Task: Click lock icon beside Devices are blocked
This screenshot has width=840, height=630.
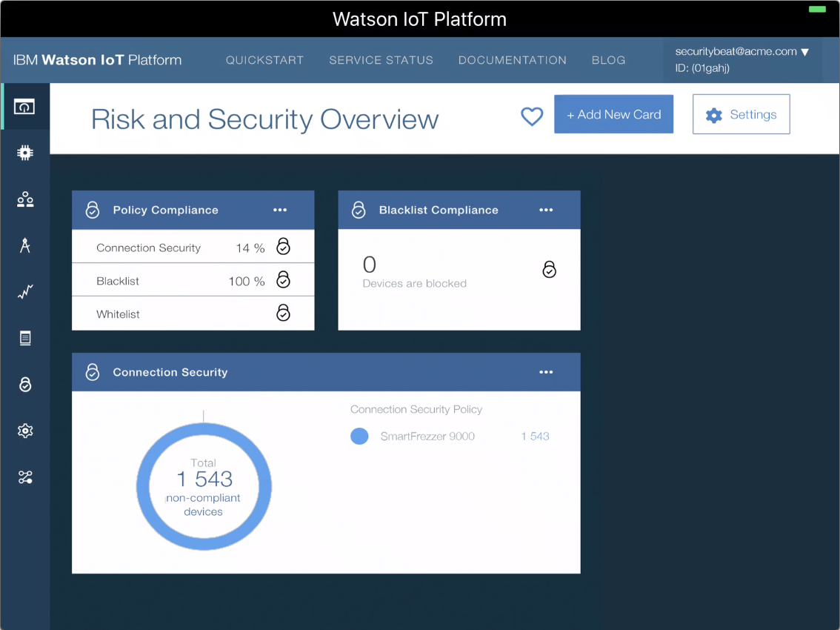Action: point(549,269)
